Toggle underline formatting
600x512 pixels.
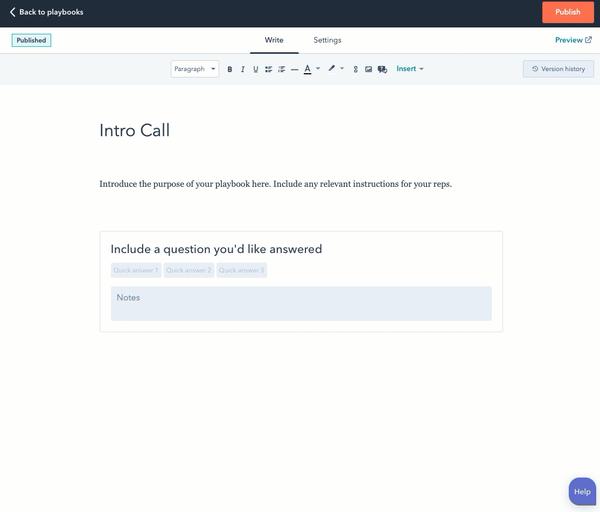(x=255, y=69)
